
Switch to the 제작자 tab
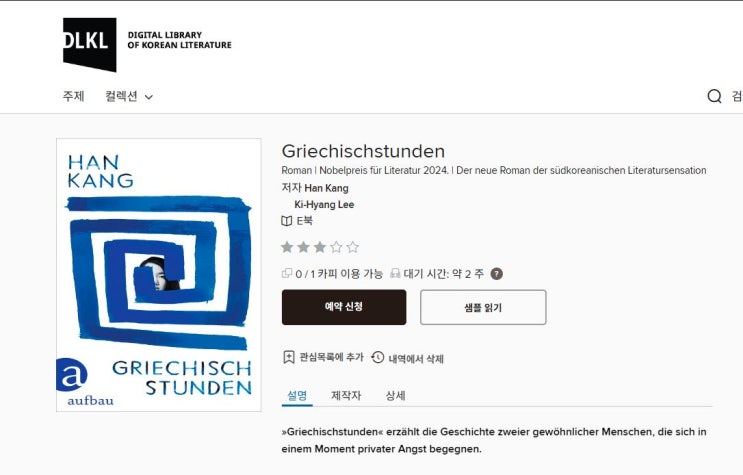pos(346,395)
